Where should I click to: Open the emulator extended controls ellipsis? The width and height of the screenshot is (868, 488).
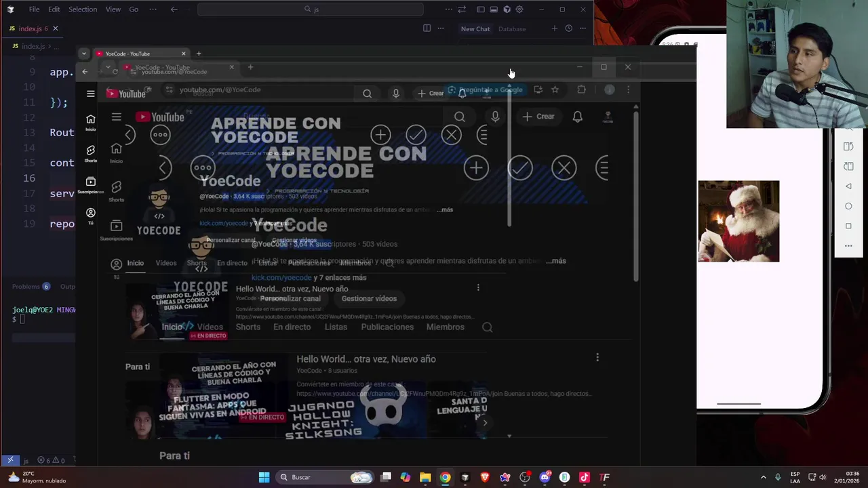(x=848, y=246)
